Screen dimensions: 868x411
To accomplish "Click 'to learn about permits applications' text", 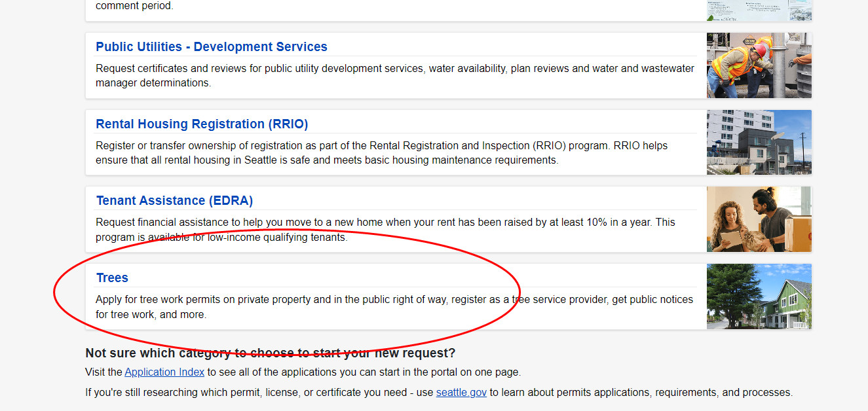I will pos(641,393).
